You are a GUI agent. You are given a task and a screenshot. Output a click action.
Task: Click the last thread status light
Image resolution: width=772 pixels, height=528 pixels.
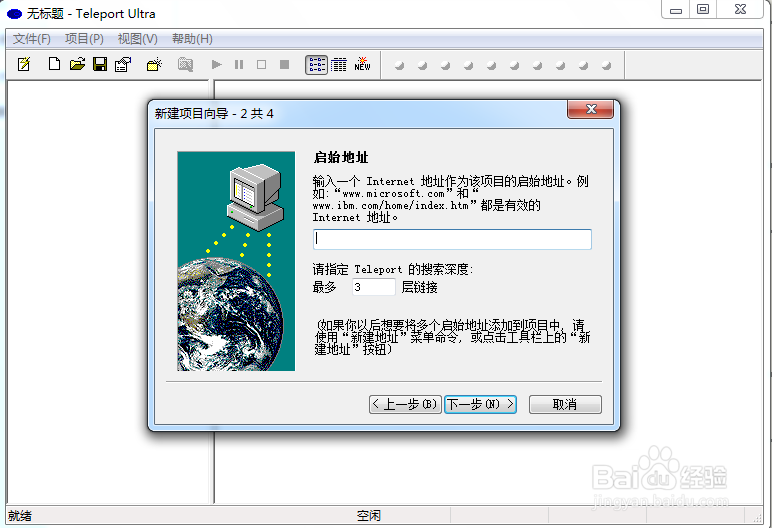click(x=607, y=66)
